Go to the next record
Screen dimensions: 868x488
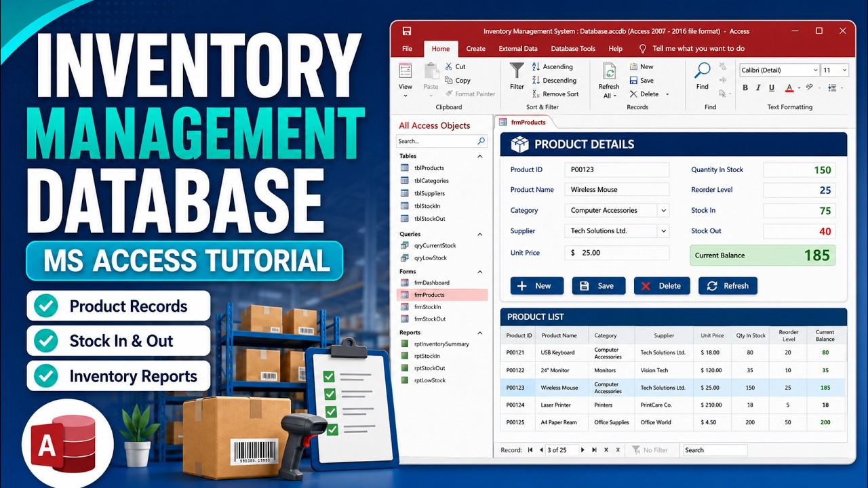point(583,450)
